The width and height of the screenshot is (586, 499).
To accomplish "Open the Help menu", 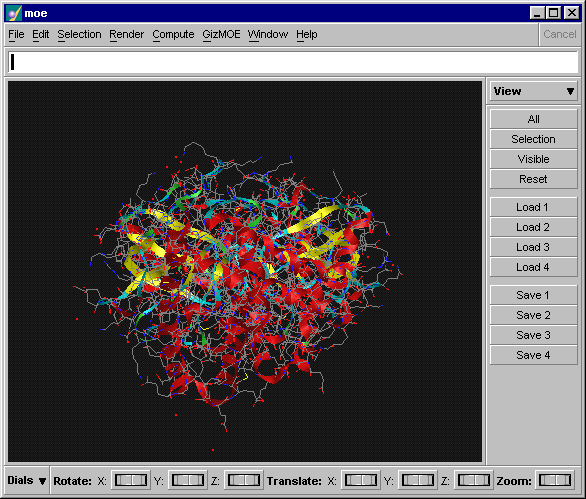I will coord(306,34).
